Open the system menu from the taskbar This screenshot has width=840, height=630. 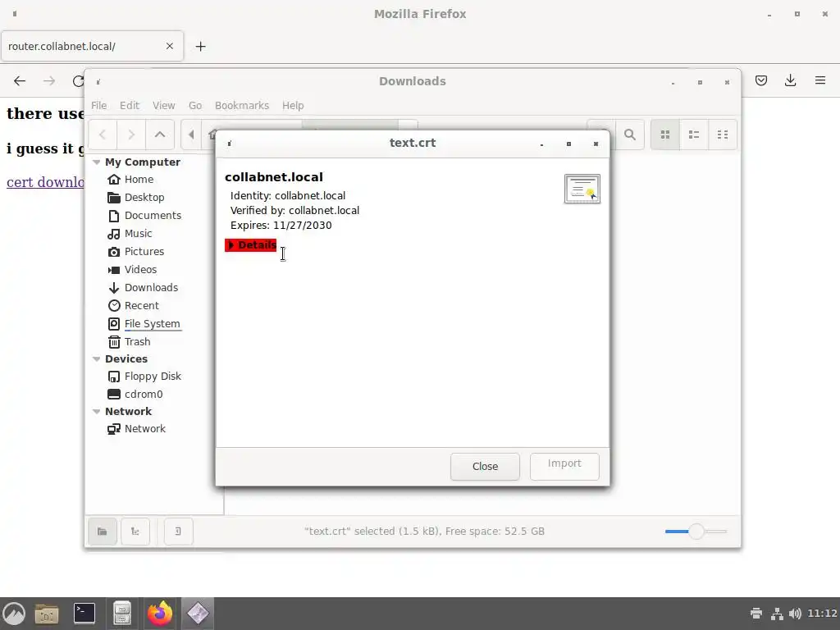tap(15, 614)
